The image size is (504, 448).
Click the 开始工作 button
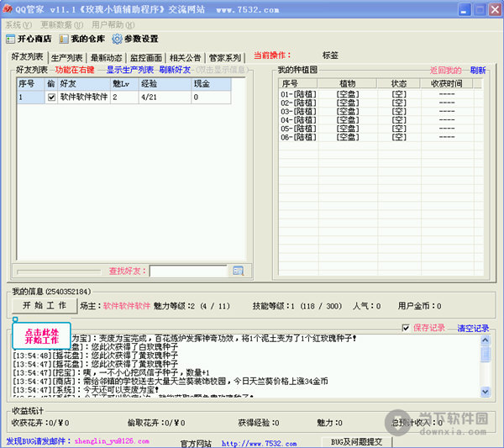point(45,305)
